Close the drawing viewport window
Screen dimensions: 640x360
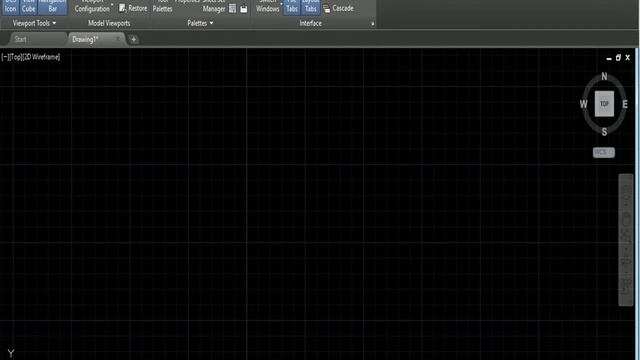pyautogui.click(x=628, y=58)
